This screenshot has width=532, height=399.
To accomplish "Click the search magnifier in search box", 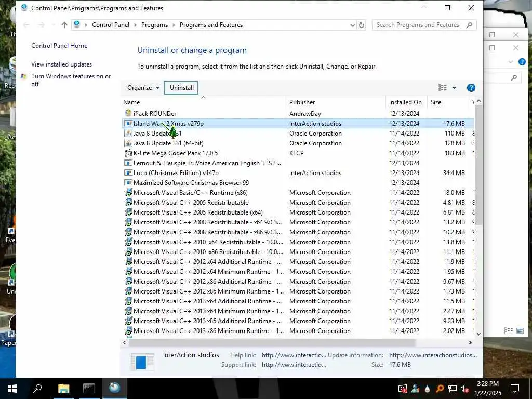I will 469,25.
